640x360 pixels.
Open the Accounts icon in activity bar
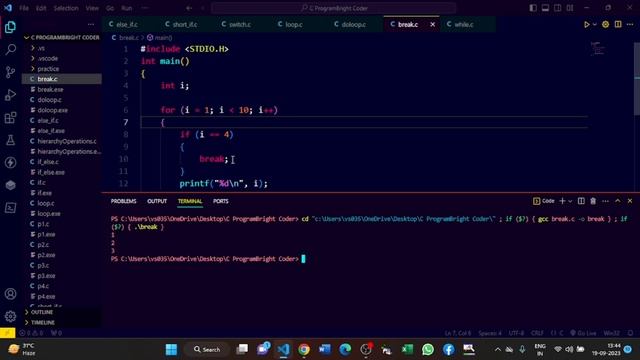10,294
